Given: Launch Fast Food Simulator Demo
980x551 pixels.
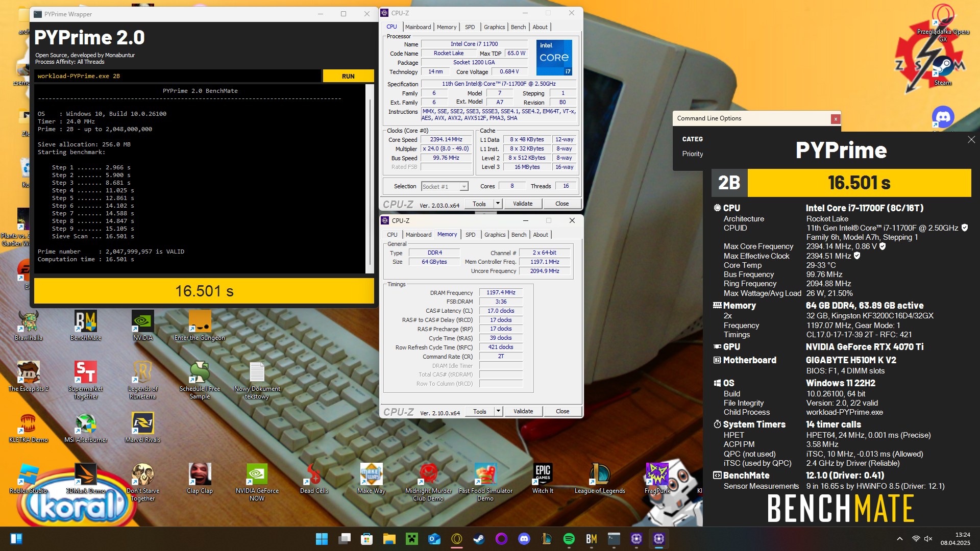Looking at the screenshot, I should pyautogui.click(x=485, y=482).
